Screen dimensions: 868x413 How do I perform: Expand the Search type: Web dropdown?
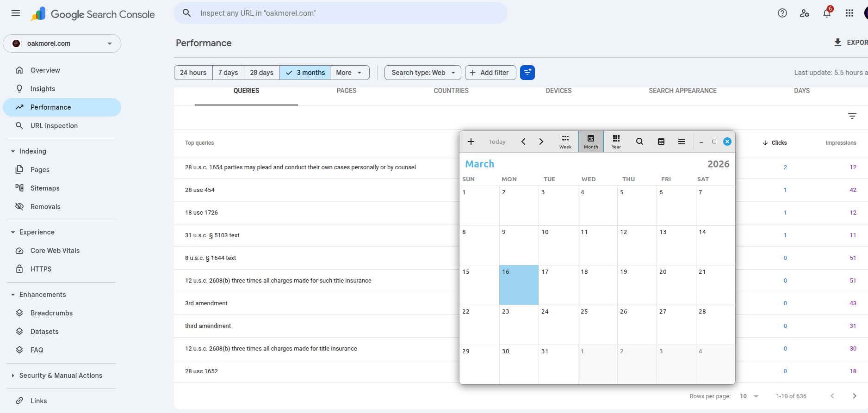click(x=422, y=73)
